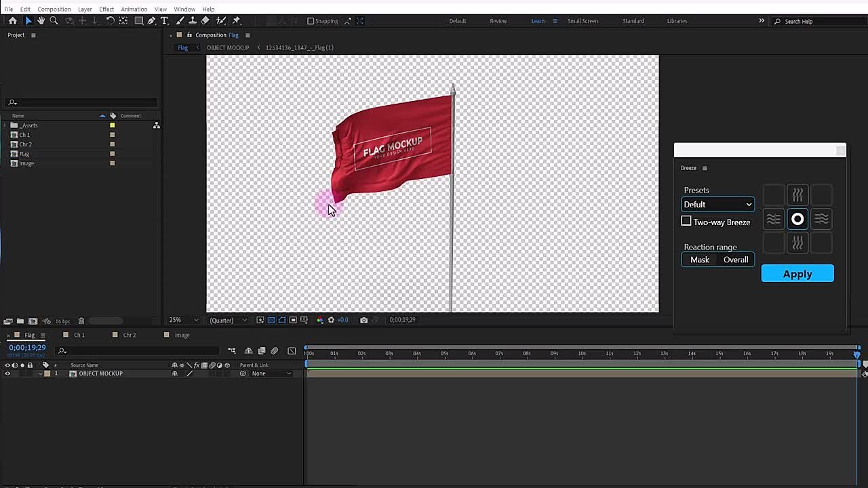Toggle the region of interest button
The height and width of the screenshot is (488, 868).
coord(293,320)
